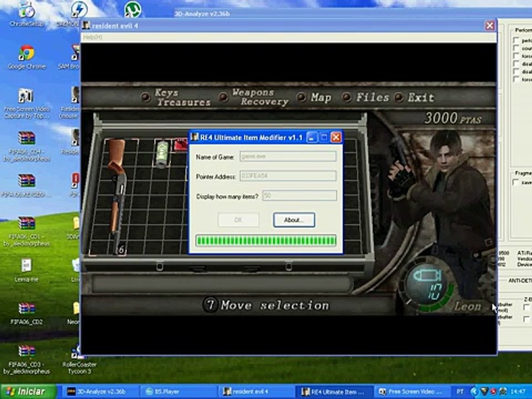This screenshot has height=399, width=532.
Task: Click the Pointer Address field
Action: 288,176
